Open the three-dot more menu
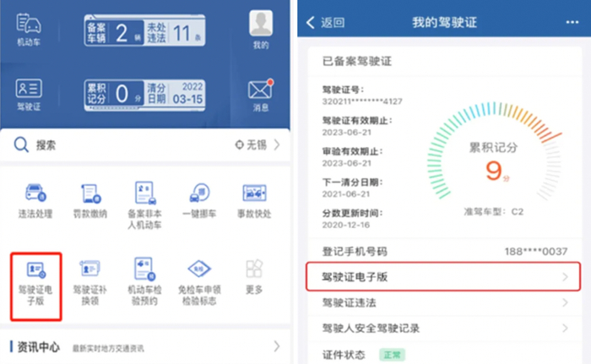The width and height of the screenshot is (591, 364). point(572,23)
